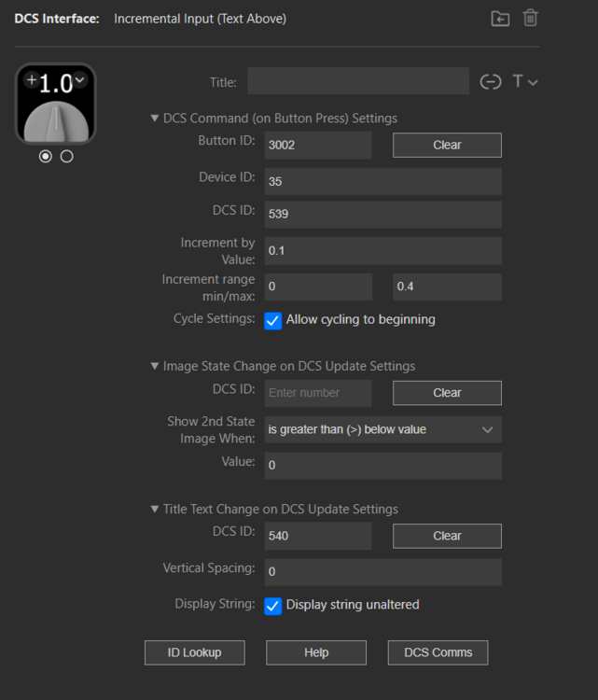This screenshot has height=700, width=598.
Task: Clear the Title Text Change DCS ID
Action: point(447,536)
